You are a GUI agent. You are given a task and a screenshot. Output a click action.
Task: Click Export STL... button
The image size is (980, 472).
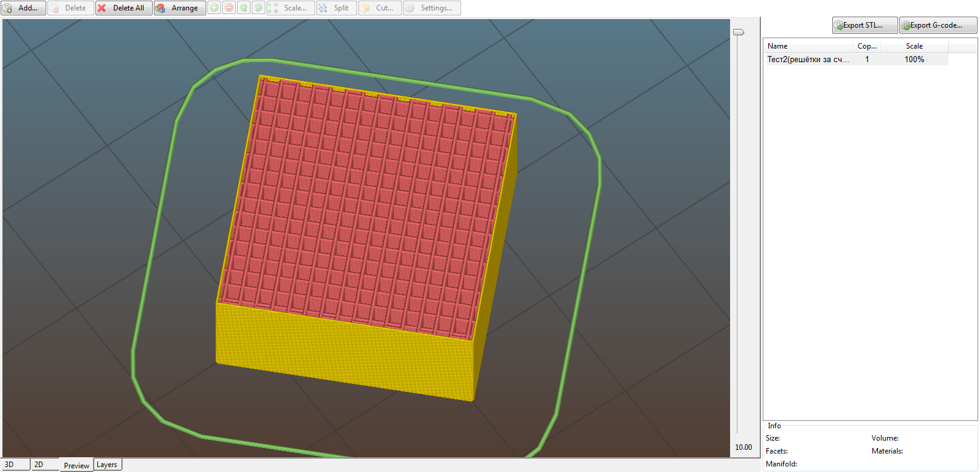click(864, 25)
